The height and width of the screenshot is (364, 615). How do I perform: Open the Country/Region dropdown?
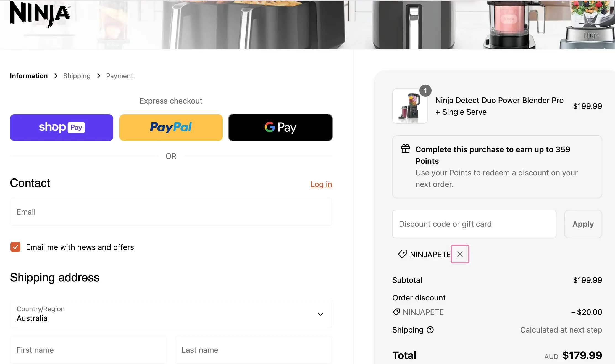click(x=171, y=314)
